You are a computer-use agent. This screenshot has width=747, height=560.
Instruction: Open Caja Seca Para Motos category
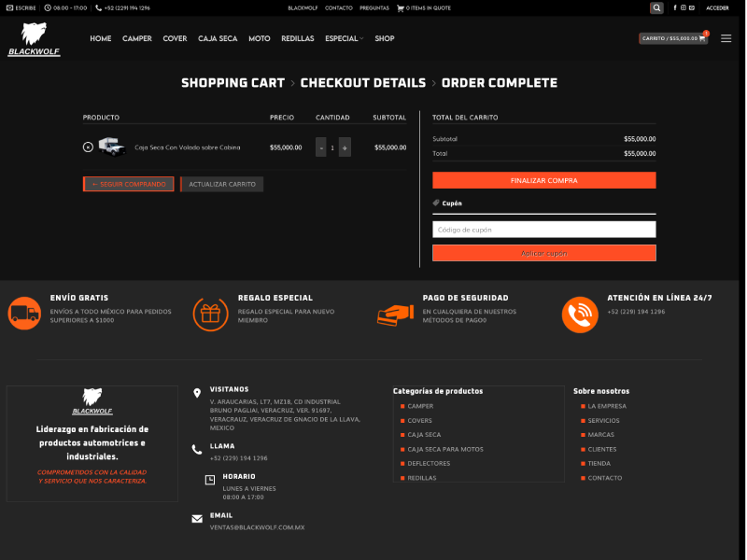click(445, 449)
